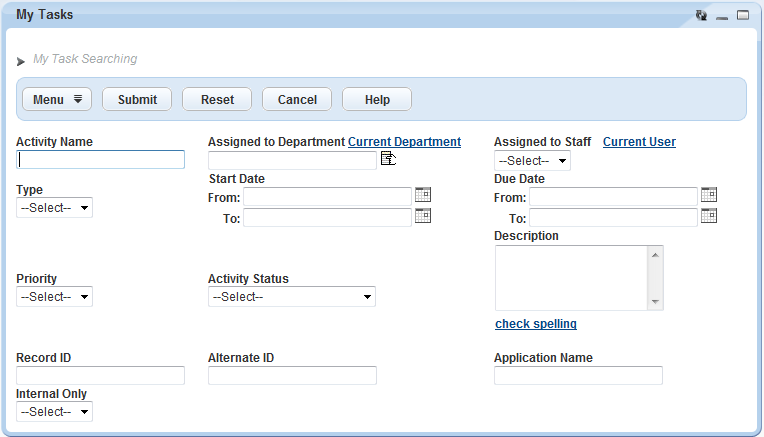Click the Current Department link

pyautogui.click(x=404, y=142)
